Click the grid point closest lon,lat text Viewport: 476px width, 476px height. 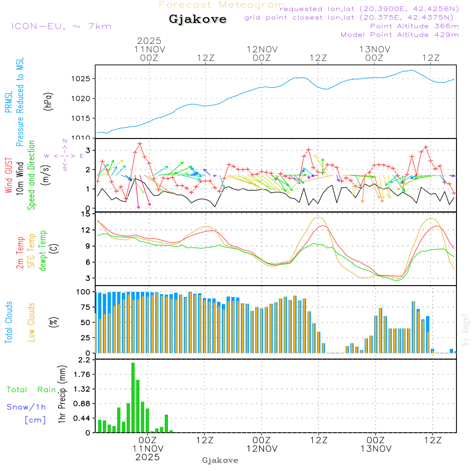pos(352,18)
